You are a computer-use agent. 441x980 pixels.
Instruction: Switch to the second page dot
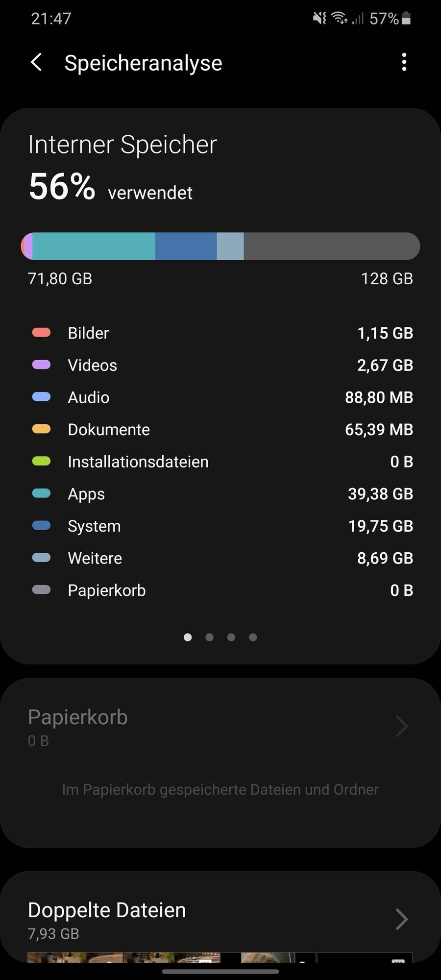pyautogui.click(x=209, y=637)
